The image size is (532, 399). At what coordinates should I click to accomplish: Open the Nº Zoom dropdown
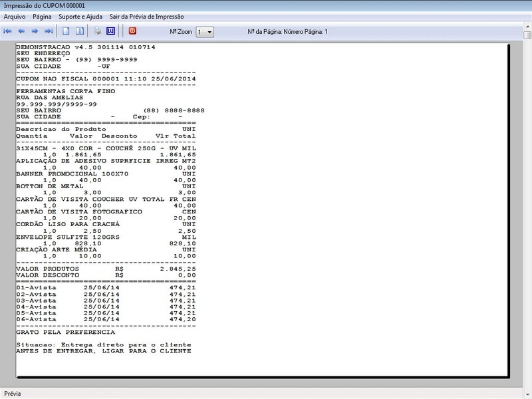pos(205,32)
